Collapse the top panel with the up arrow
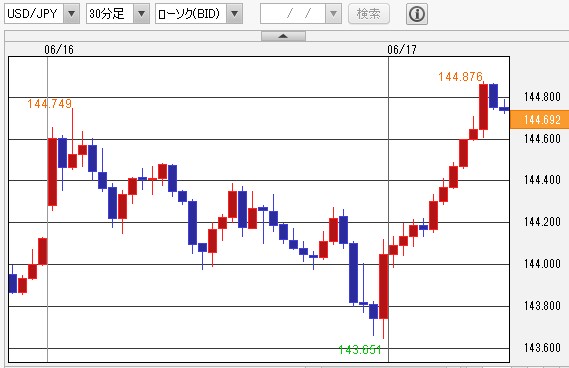The image size is (569, 368). pos(283,36)
